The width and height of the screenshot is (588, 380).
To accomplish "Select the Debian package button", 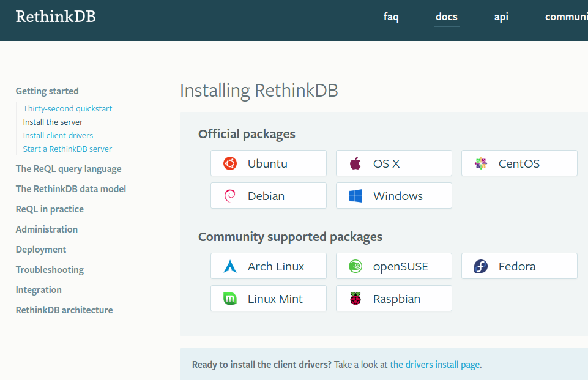I will pyautogui.click(x=269, y=195).
